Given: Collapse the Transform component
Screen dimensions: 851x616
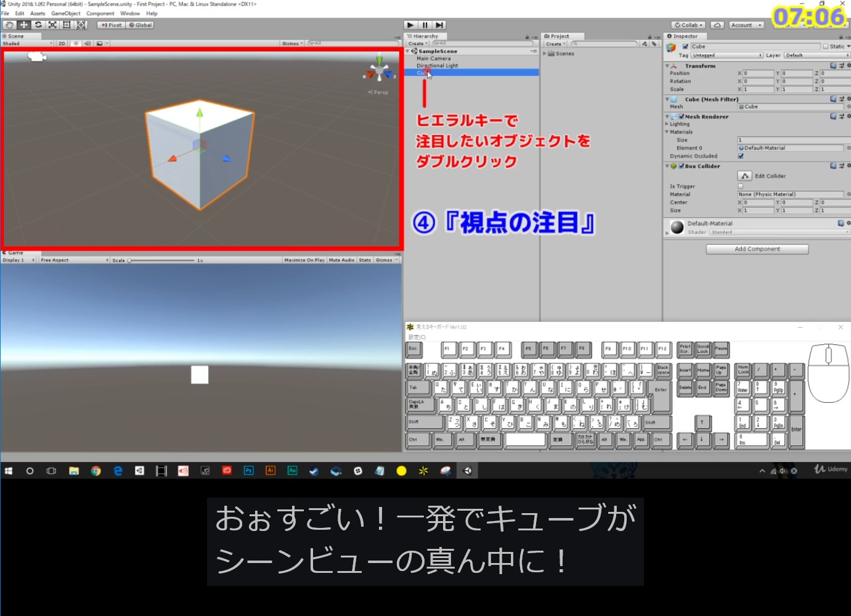Looking at the screenshot, I should 667,65.
